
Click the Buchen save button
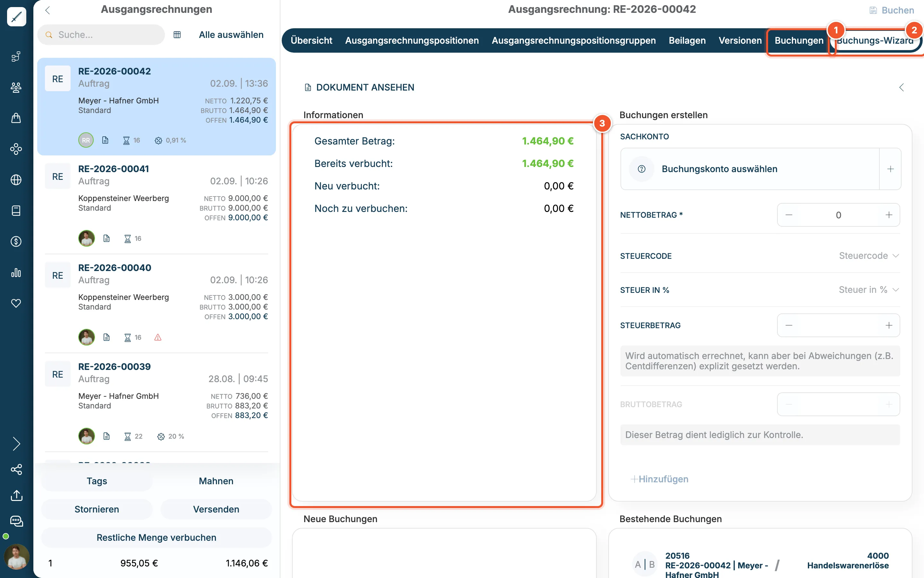tap(892, 10)
